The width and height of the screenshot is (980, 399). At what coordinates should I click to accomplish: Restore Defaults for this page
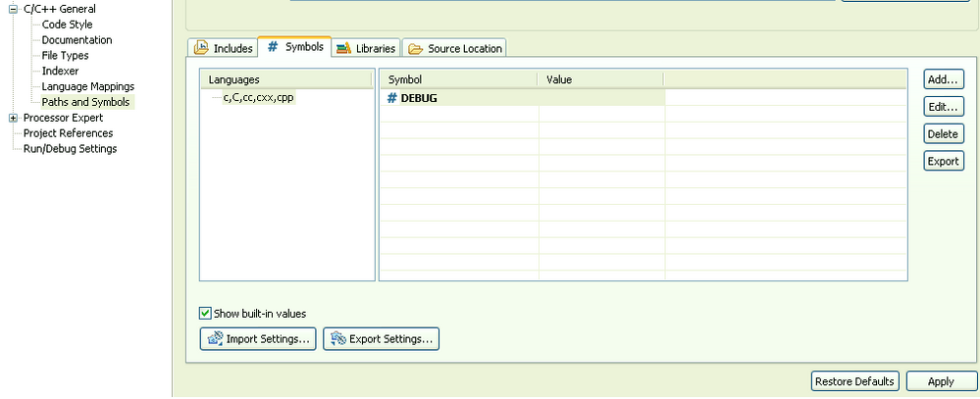tap(855, 381)
